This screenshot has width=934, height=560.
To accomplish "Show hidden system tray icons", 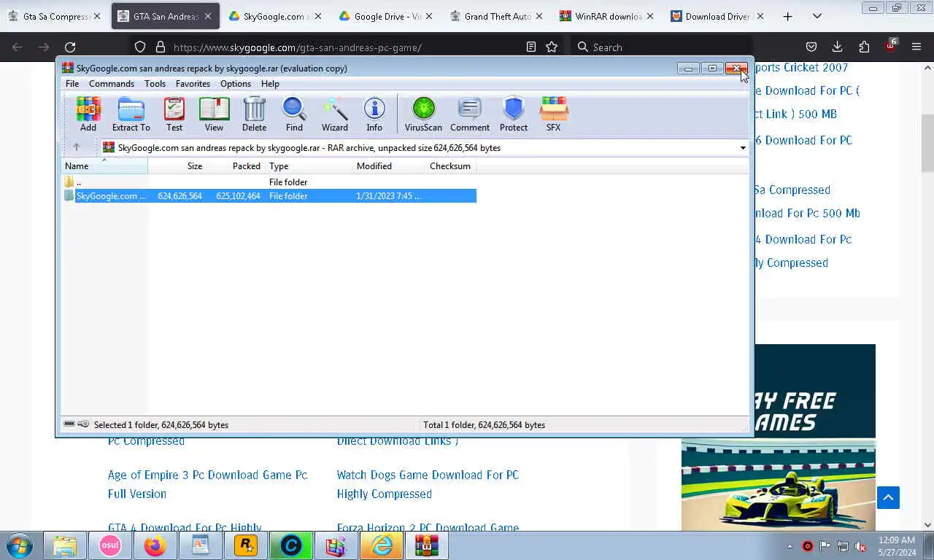I will pyautogui.click(x=790, y=546).
